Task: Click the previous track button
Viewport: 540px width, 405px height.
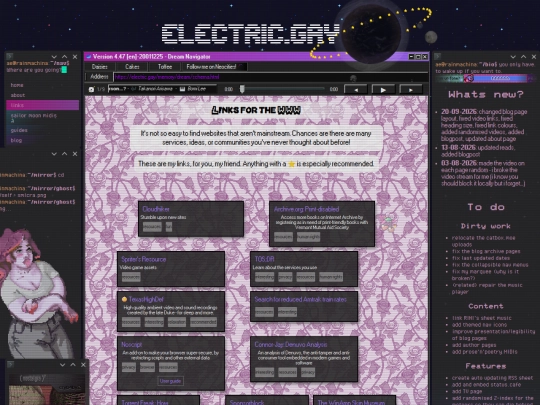Action: pos(356,90)
